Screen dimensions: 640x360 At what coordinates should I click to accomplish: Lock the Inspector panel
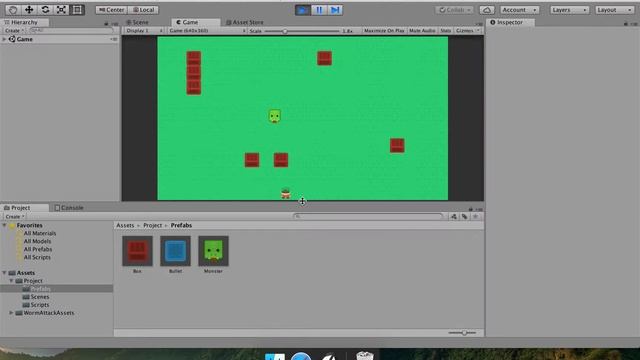[x=626, y=24]
